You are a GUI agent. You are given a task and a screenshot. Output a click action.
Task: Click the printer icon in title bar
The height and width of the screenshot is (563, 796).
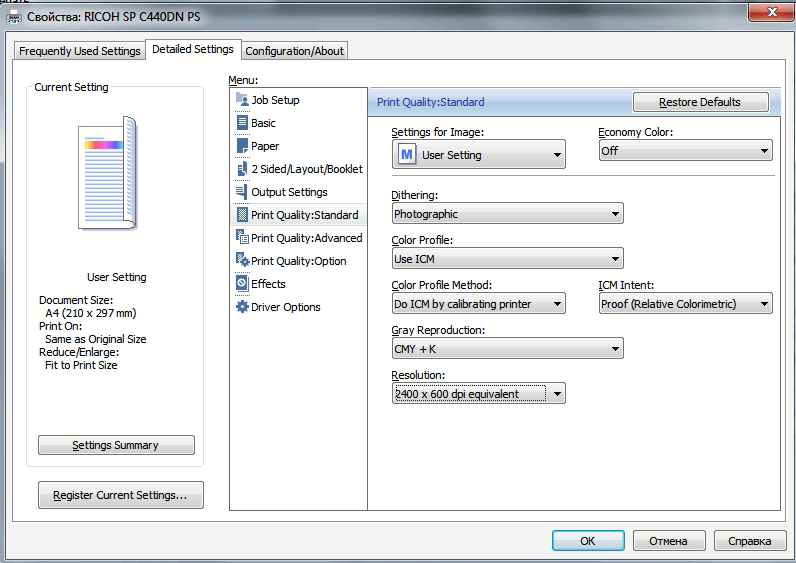(14, 17)
